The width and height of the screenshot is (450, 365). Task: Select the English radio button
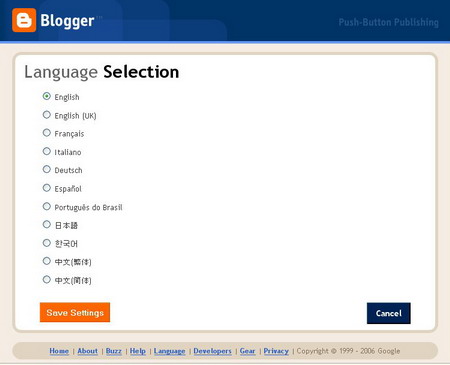click(47, 96)
